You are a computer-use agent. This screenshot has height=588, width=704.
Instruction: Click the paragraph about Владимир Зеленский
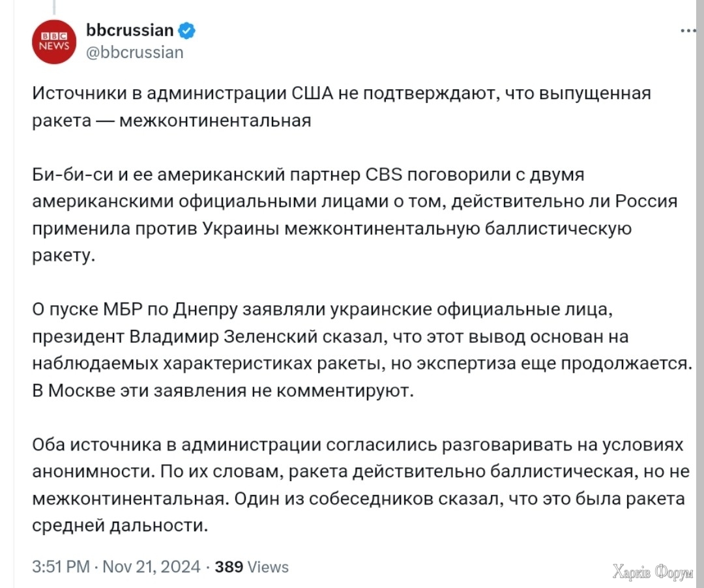click(361, 350)
